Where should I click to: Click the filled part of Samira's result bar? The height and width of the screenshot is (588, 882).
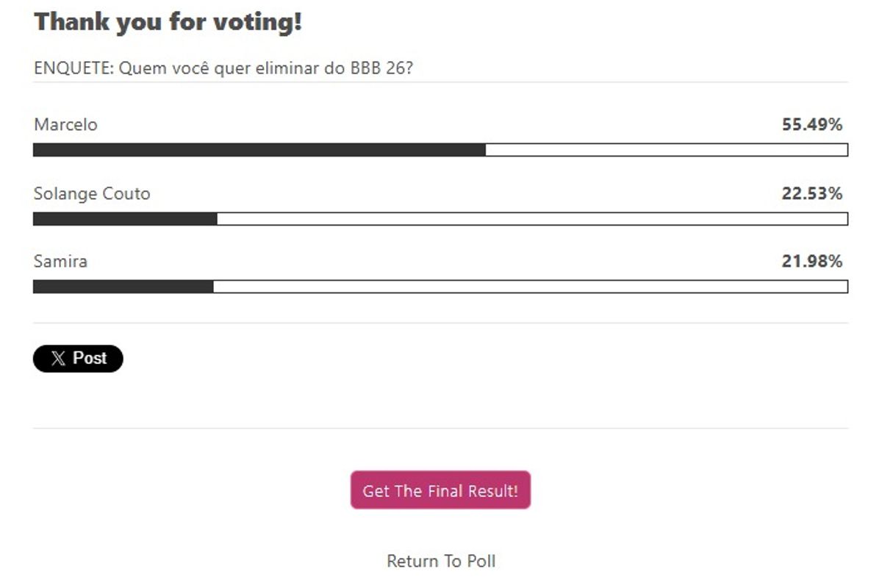123,287
